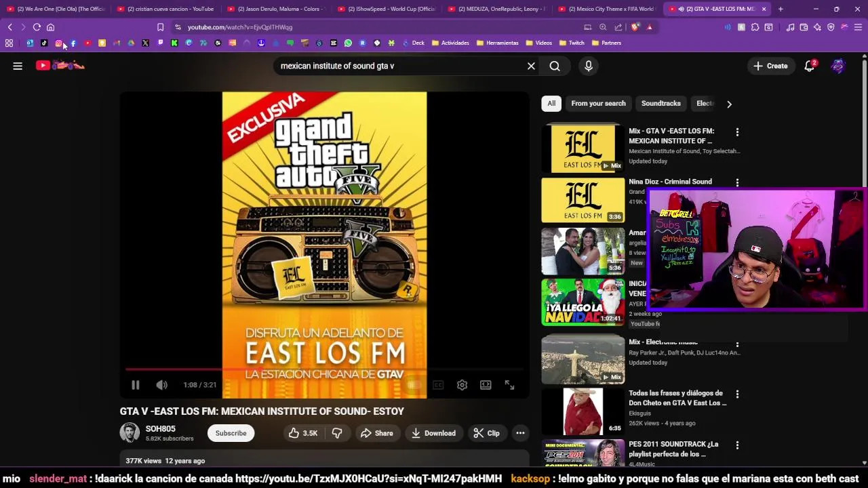
Task: Bookmark this page with the bookmark icon
Action: pyautogui.click(x=160, y=27)
